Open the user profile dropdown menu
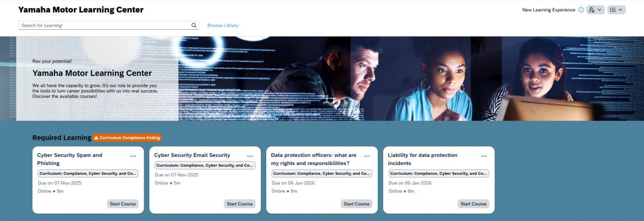This screenshot has height=221, width=644. (595, 10)
